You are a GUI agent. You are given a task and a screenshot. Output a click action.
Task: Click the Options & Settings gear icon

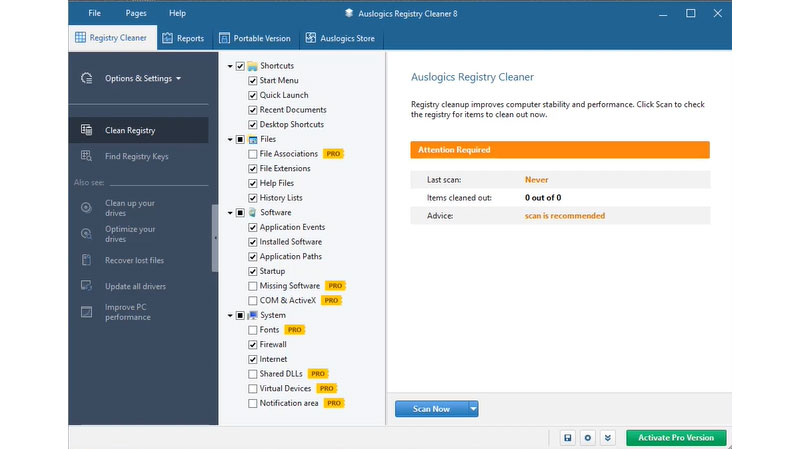pos(87,78)
